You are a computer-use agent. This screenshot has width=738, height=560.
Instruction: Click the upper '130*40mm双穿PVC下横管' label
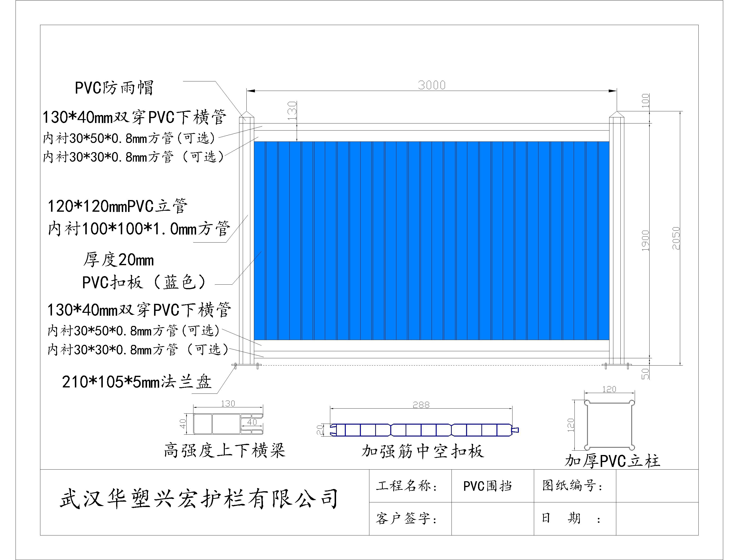(134, 117)
